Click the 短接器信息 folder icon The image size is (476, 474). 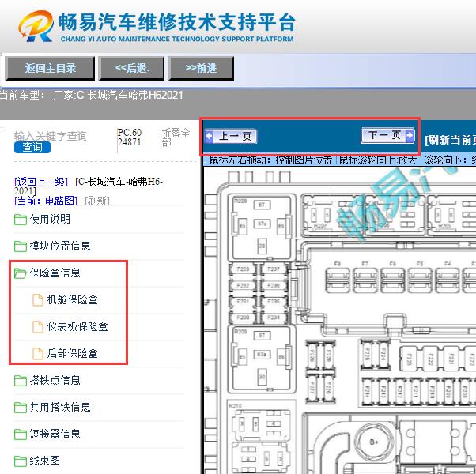(x=21, y=434)
